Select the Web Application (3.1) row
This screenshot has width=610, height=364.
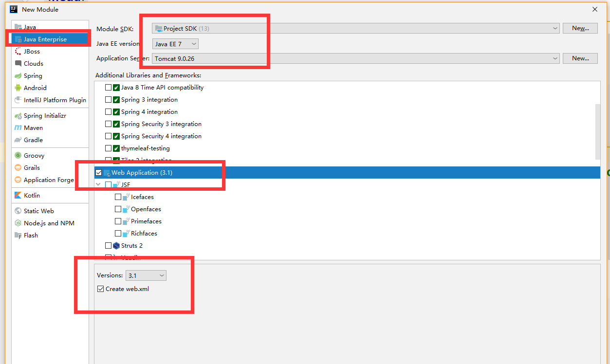pyautogui.click(x=347, y=173)
